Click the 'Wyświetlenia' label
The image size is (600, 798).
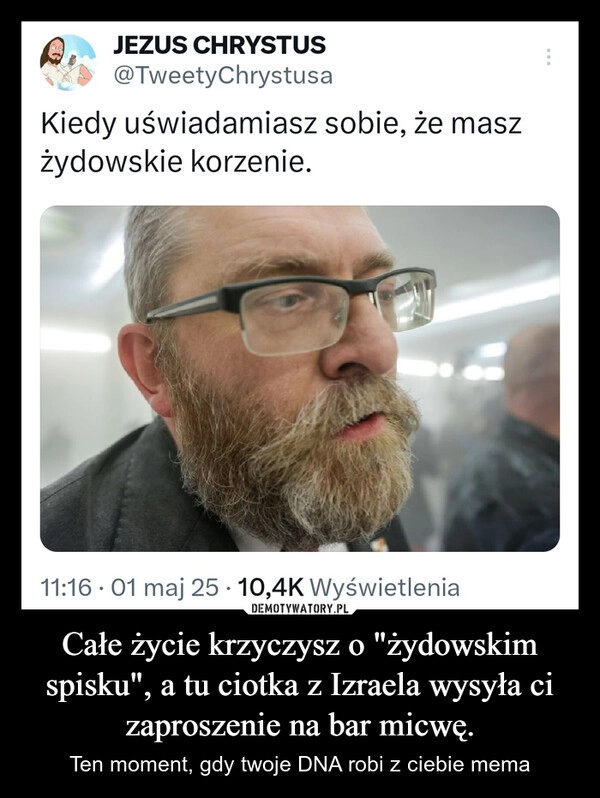(x=385, y=588)
